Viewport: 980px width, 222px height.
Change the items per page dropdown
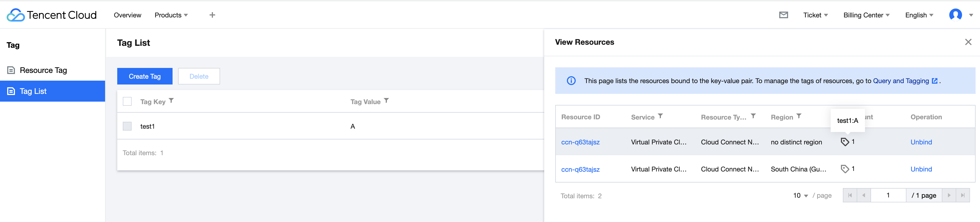[801, 195]
